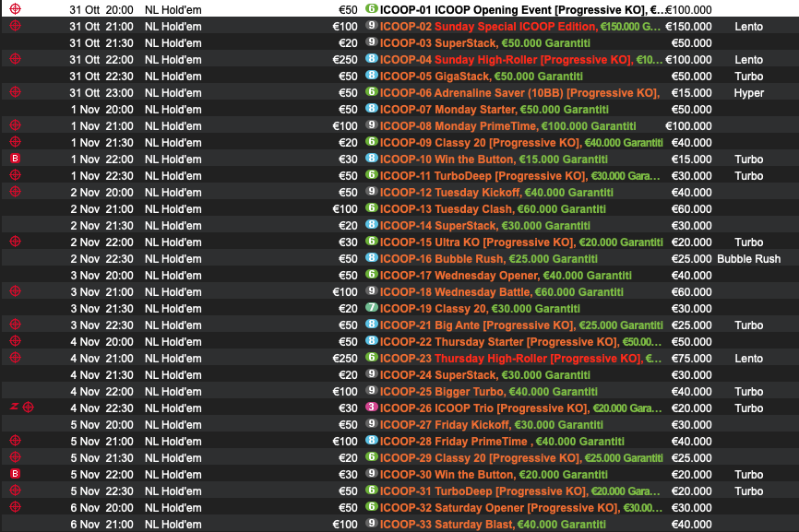Click the knockout icon on ICOOP-06 Adrenaline Saver row

[16, 91]
